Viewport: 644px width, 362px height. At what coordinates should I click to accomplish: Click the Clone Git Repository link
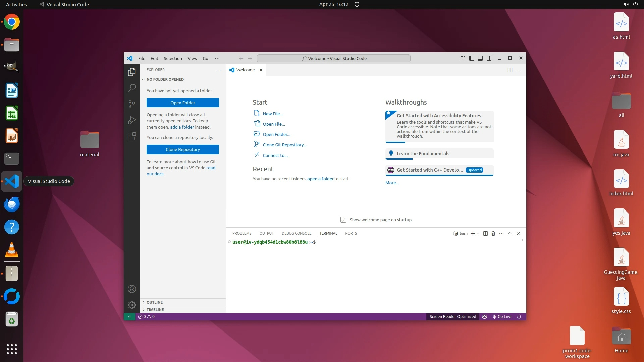pyautogui.click(x=284, y=145)
